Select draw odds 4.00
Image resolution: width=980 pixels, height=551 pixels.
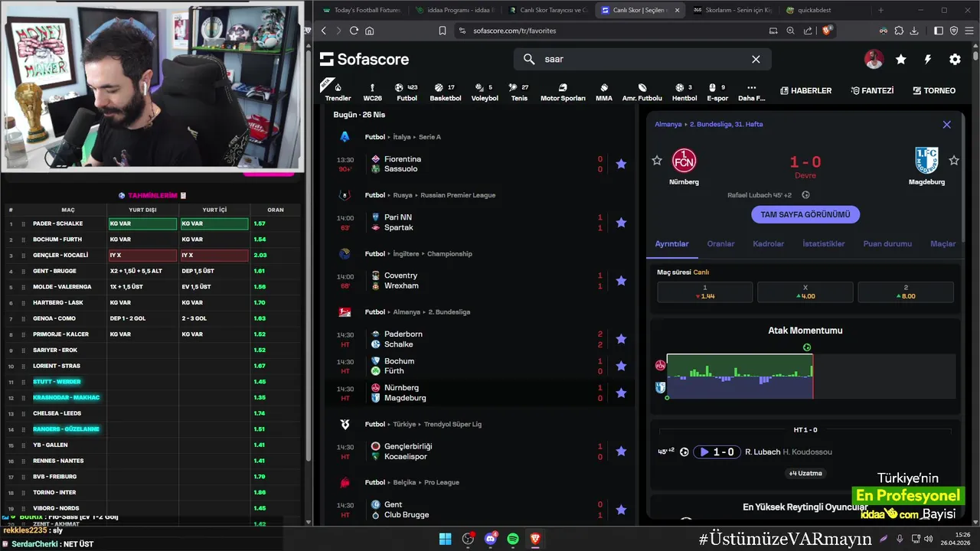(805, 292)
